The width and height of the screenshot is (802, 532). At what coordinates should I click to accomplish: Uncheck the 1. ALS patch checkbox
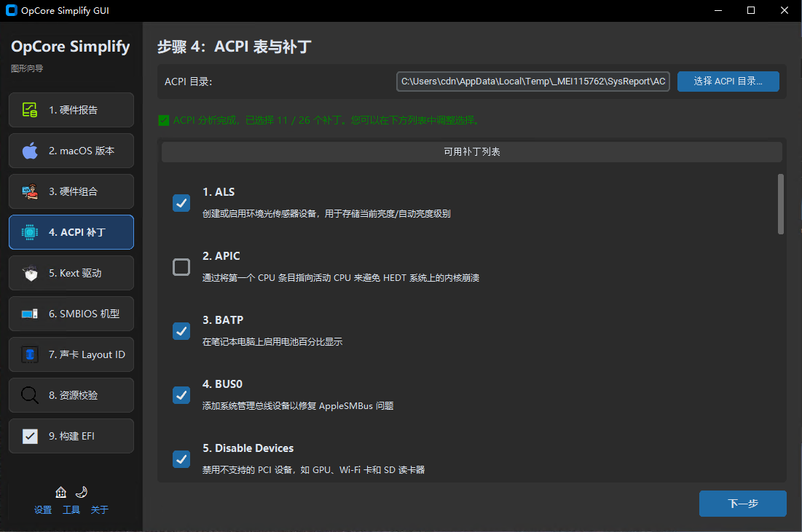pyautogui.click(x=181, y=203)
